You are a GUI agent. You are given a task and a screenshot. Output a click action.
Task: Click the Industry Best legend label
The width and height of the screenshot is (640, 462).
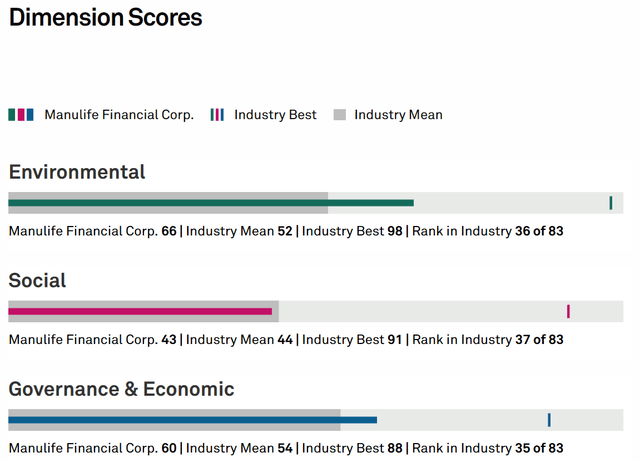pyautogui.click(x=275, y=115)
